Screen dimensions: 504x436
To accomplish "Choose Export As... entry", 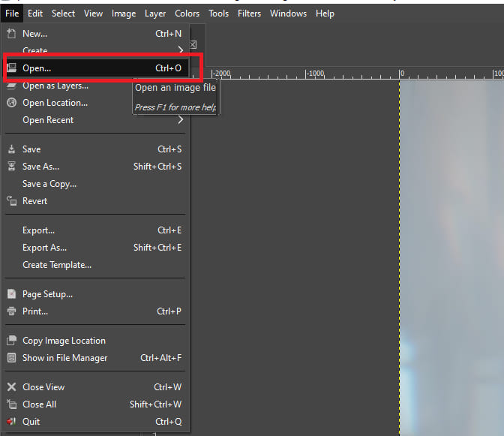I will coord(96,248).
